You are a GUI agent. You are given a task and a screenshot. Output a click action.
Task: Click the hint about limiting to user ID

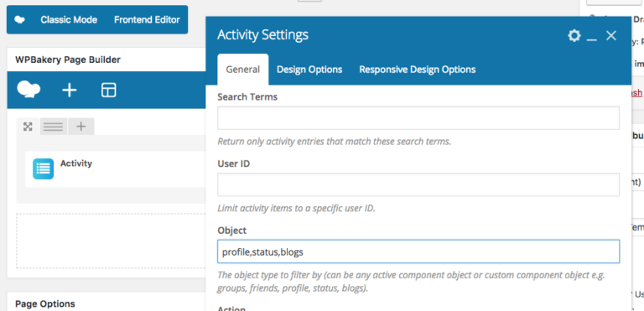click(x=296, y=208)
